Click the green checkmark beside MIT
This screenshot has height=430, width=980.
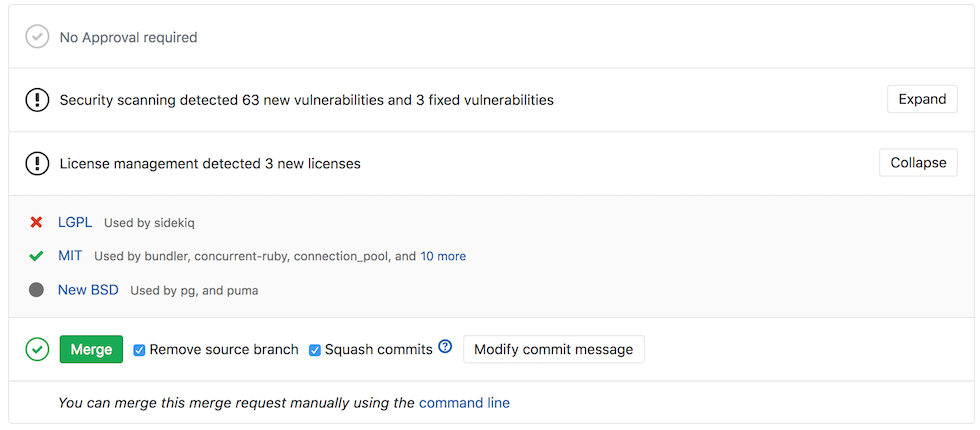point(37,256)
